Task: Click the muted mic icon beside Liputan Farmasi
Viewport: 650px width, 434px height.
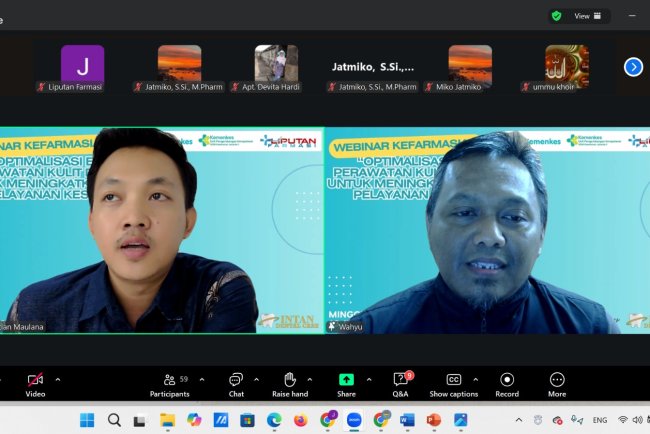Action: (41, 87)
